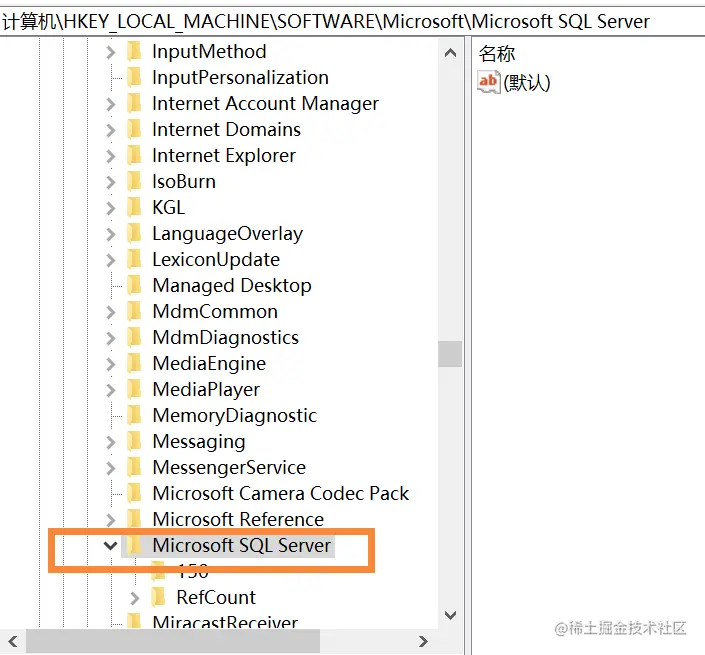
Task: Expand the RefCount subkey
Action: pos(134,598)
